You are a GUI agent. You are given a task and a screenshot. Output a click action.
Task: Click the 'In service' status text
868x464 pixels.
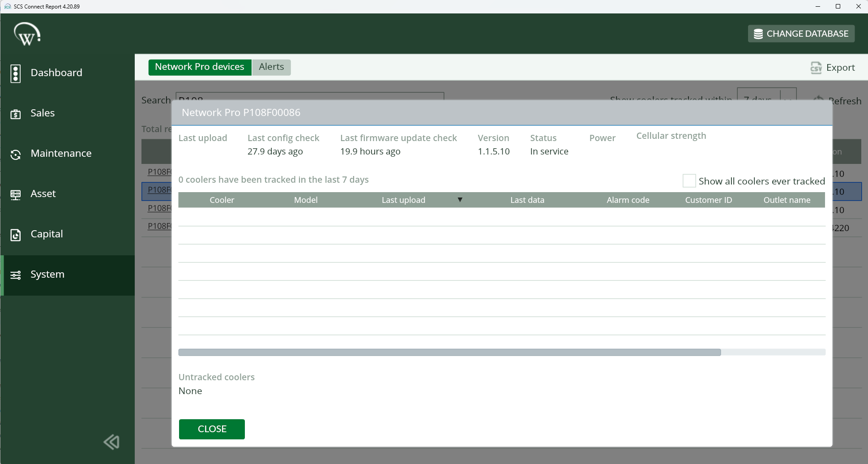(549, 151)
